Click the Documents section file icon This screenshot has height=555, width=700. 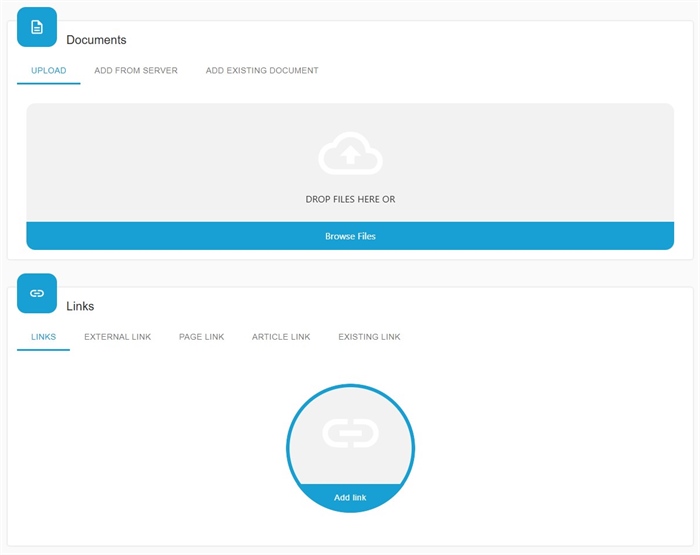click(37, 27)
